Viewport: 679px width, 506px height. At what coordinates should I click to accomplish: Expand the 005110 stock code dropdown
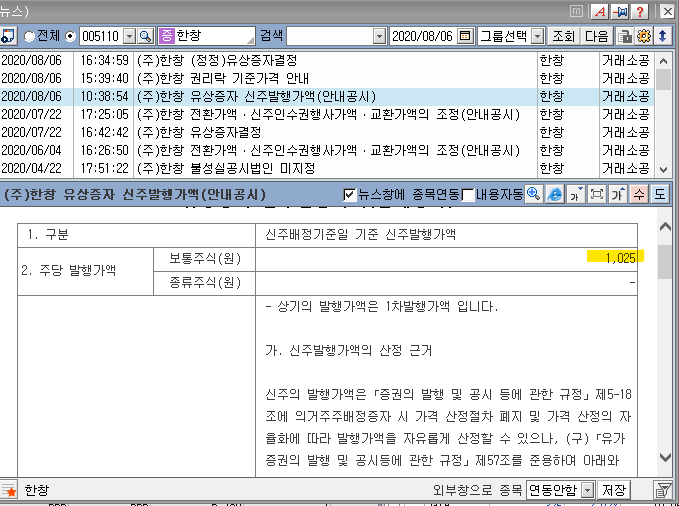click(129, 36)
